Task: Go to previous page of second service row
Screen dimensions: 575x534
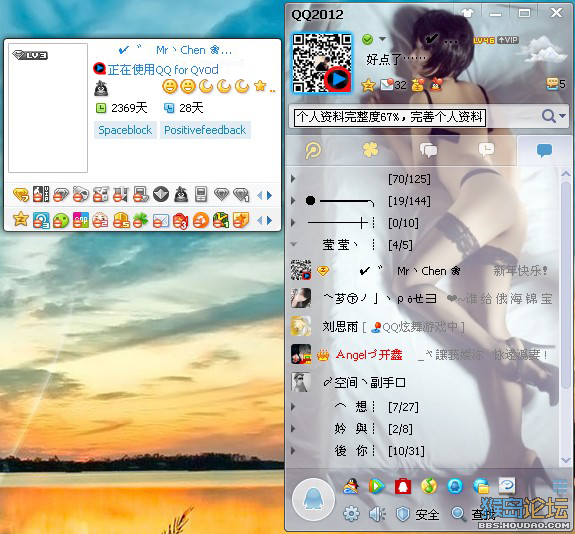Action: click(x=260, y=220)
